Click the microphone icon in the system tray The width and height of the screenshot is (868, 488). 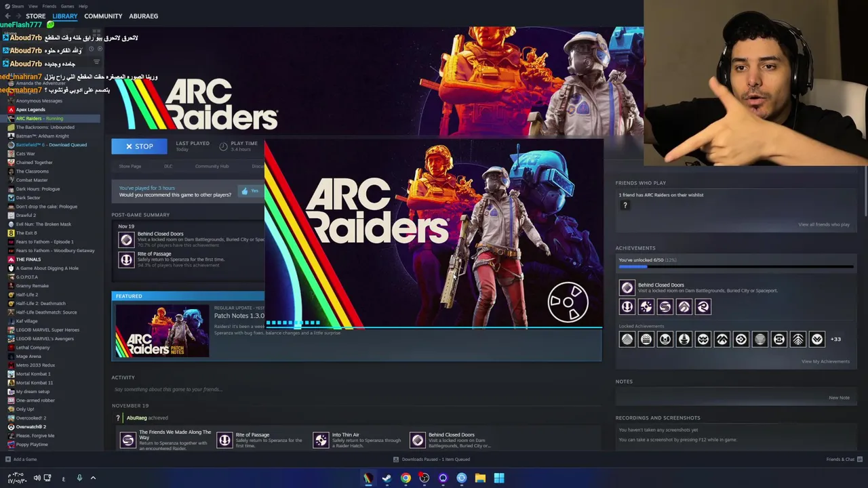point(79,478)
